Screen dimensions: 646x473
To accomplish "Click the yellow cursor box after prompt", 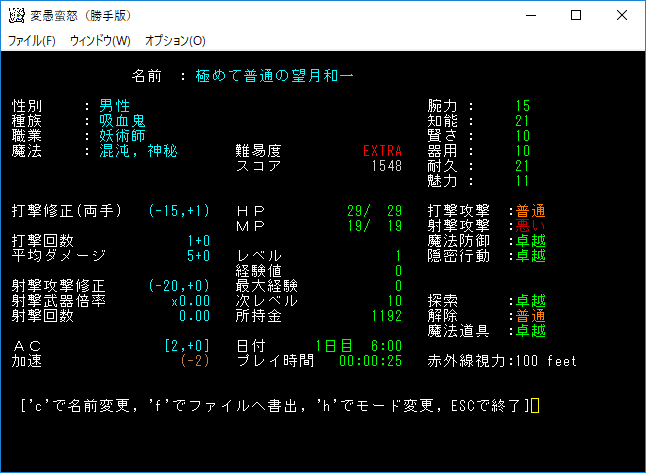I will tap(536, 405).
